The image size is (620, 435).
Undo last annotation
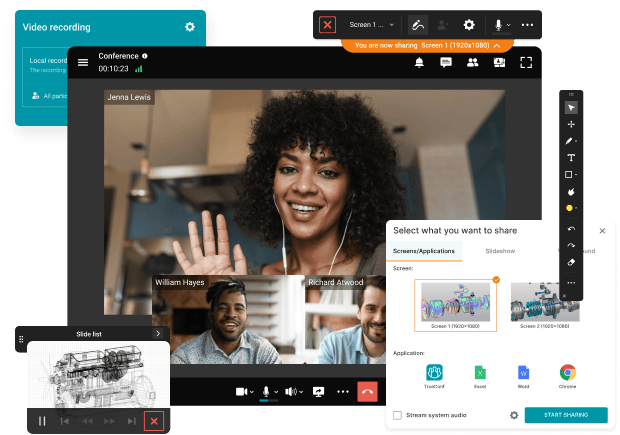571,229
